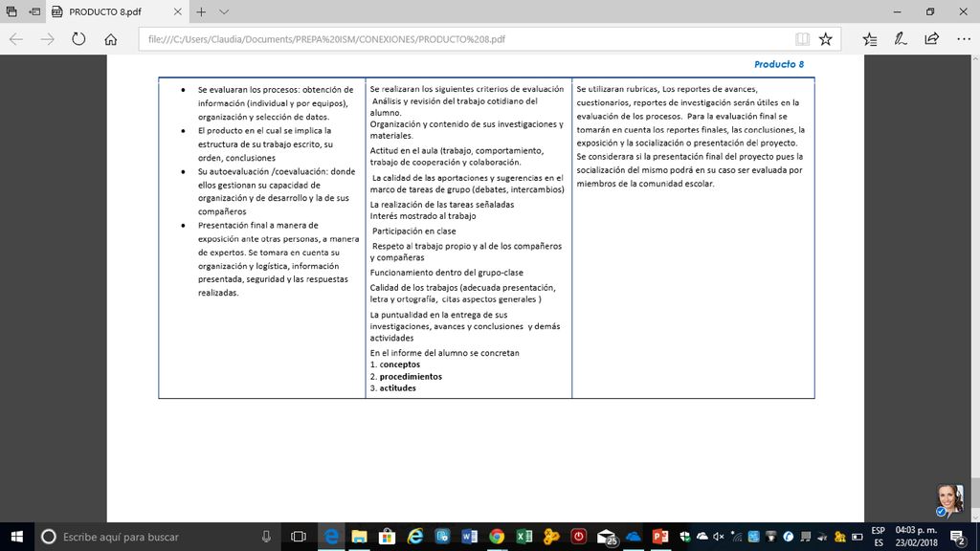Click the text "3. actitudes"
Screen dimensions: 980x551
[393, 388]
